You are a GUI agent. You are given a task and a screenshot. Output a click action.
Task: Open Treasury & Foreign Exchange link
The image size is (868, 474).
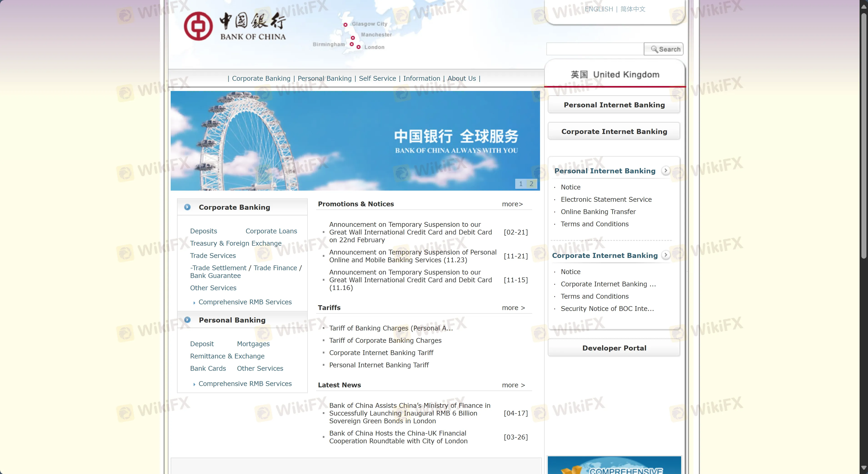coord(235,243)
